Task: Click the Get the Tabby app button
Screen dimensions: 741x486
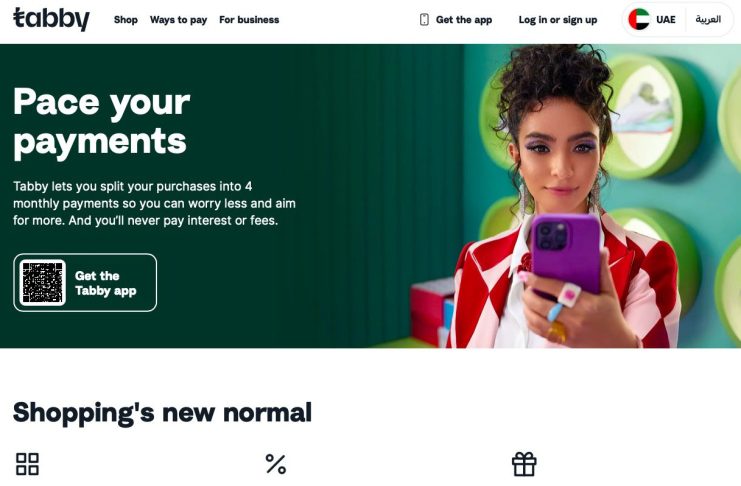Action: click(x=85, y=282)
